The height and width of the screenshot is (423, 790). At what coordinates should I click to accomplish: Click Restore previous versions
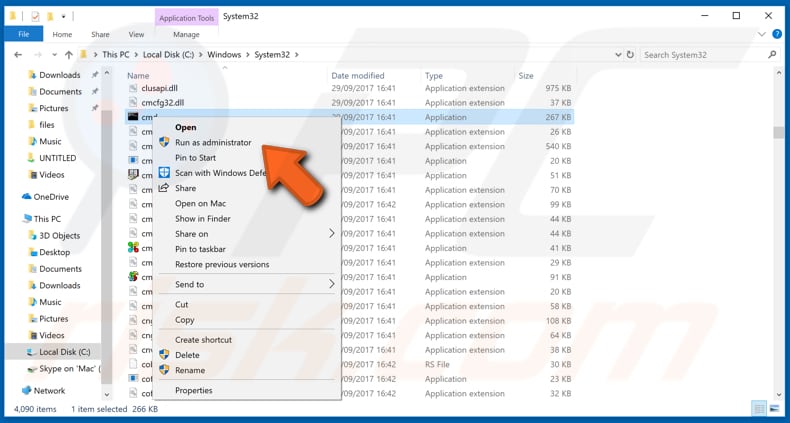pos(222,264)
